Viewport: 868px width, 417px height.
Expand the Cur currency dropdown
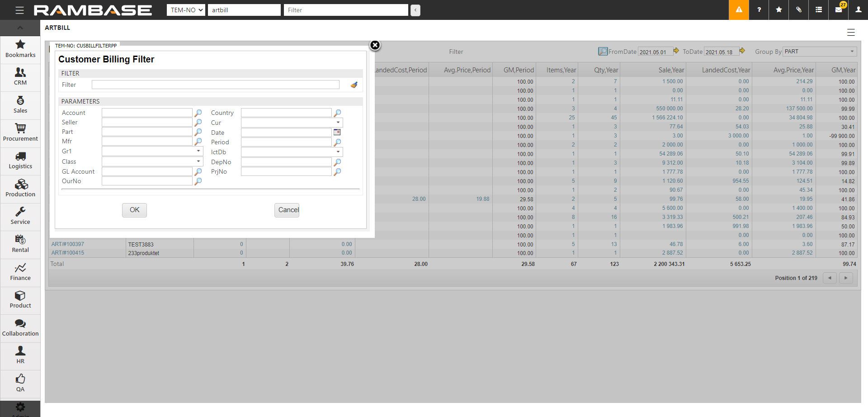338,123
